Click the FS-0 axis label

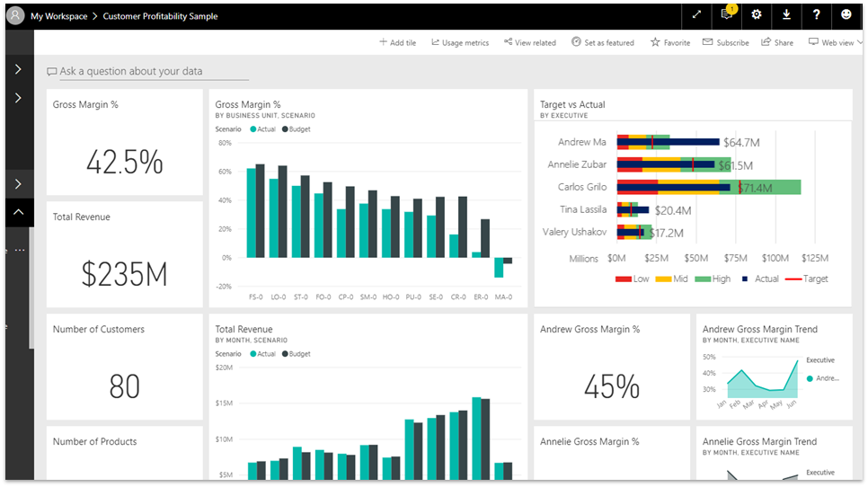pos(256,297)
